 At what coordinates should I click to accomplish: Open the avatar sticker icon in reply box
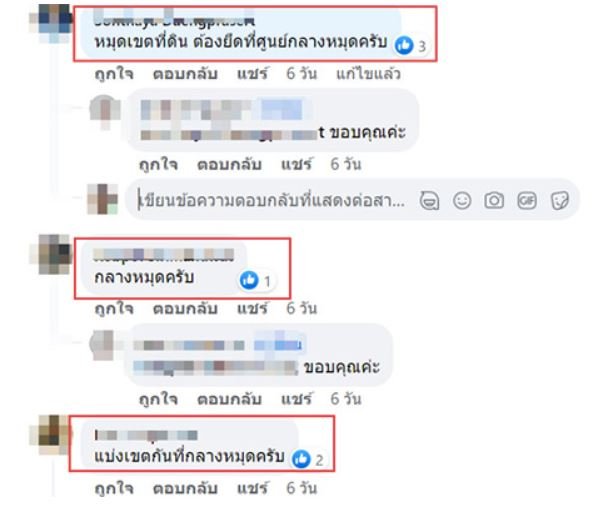pyautogui.click(x=429, y=201)
